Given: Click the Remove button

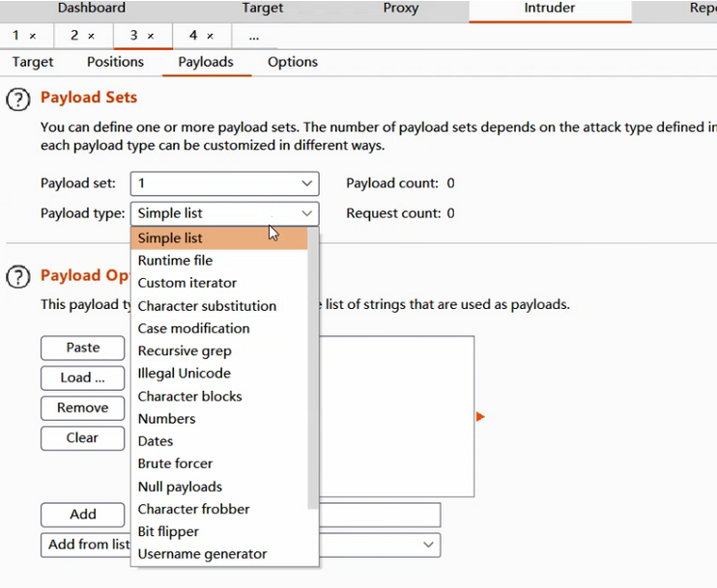Looking at the screenshot, I should (x=83, y=407).
